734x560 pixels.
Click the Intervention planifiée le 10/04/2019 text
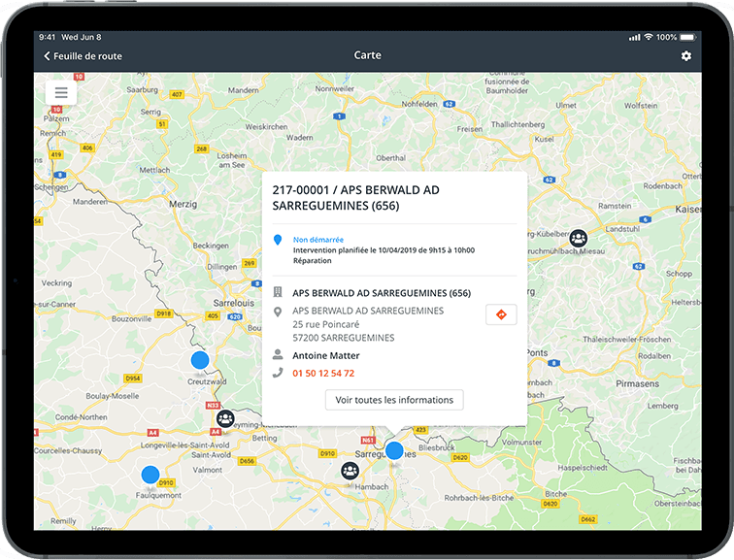click(x=384, y=250)
